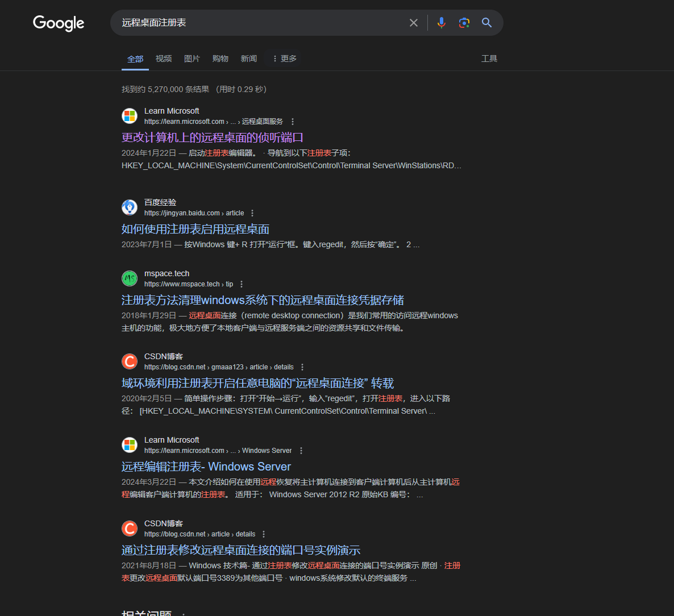Viewport: 674px width, 616px height.
Task: Start voice search with the microphone icon
Action: coord(441,23)
